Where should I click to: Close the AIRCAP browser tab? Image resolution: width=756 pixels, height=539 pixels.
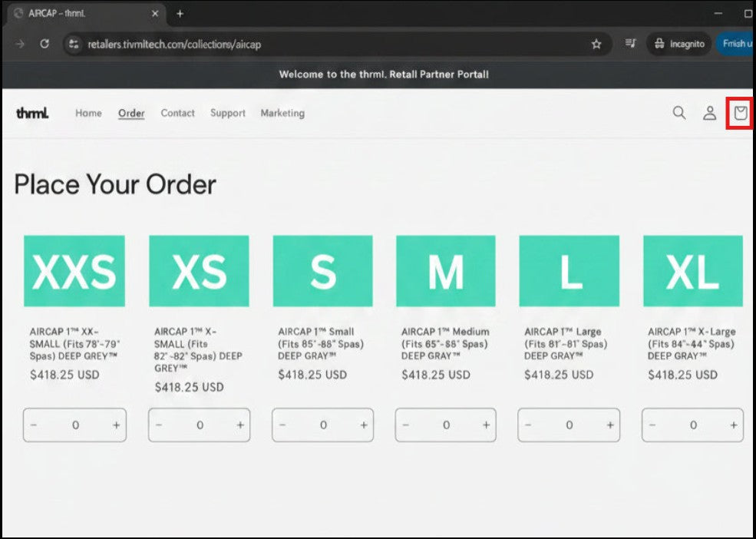pyautogui.click(x=155, y=14)
